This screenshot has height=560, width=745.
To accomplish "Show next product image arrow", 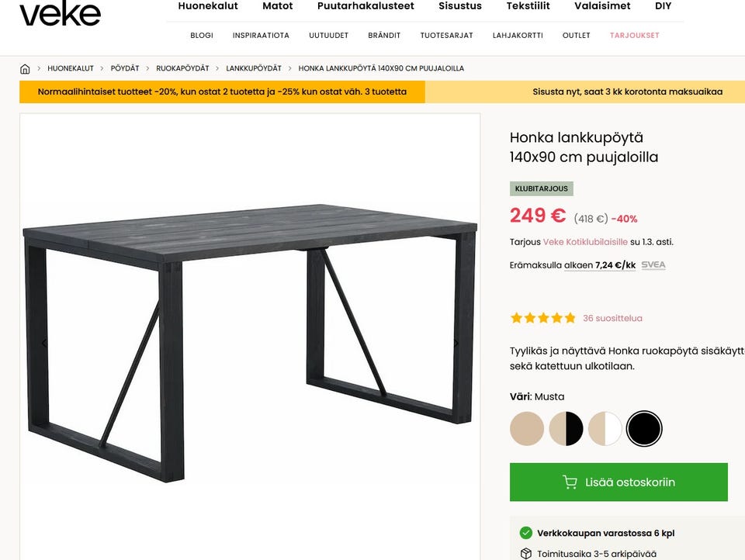I will point(456,343).
